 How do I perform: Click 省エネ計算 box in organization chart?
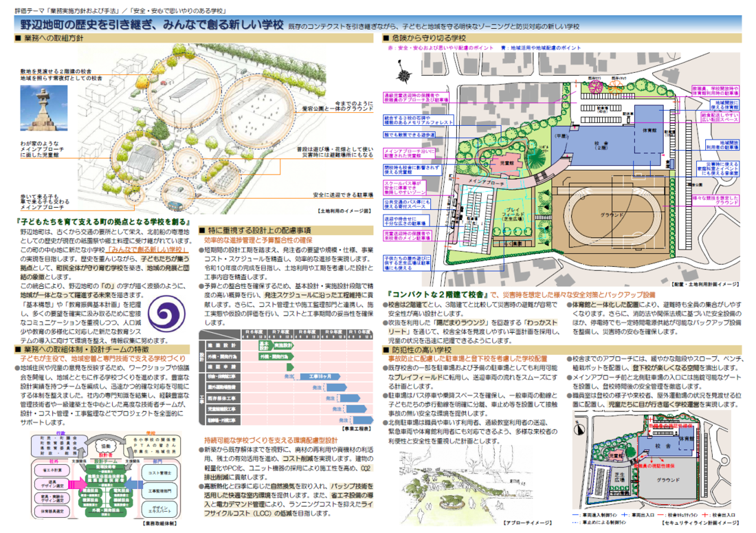point(52,470)
